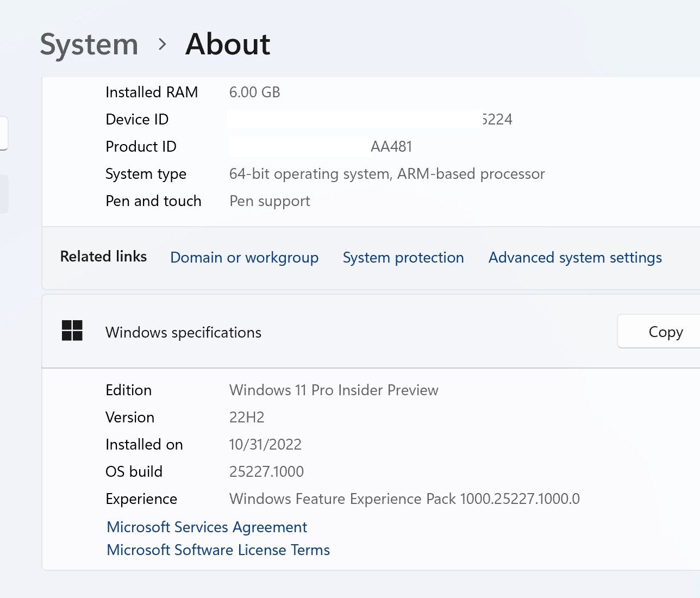
Task: Open the Microsoft Services Agreement link
Action: pos(207,527)
